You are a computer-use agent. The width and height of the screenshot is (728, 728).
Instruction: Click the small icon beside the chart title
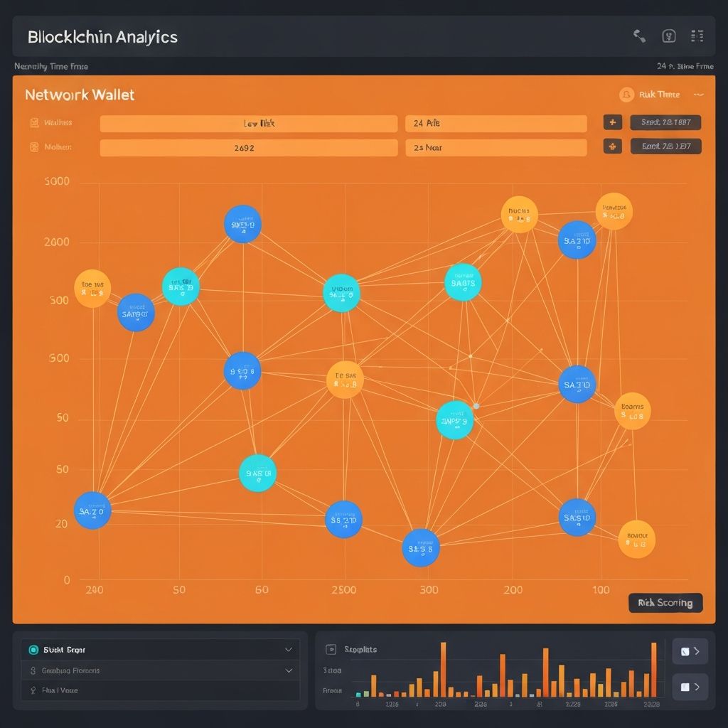point(330,649)
